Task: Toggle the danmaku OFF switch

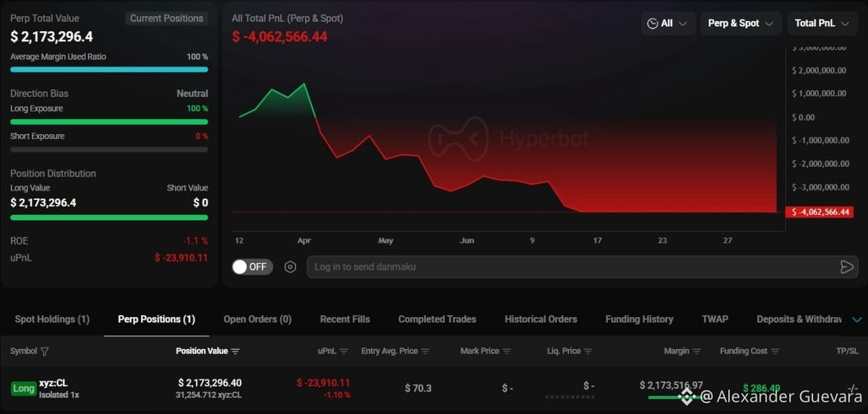Action: click(x=252, y=267)
